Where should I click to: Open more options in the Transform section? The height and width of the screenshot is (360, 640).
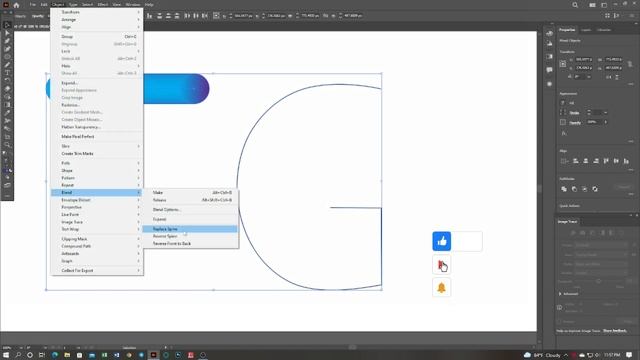[631, 84]
